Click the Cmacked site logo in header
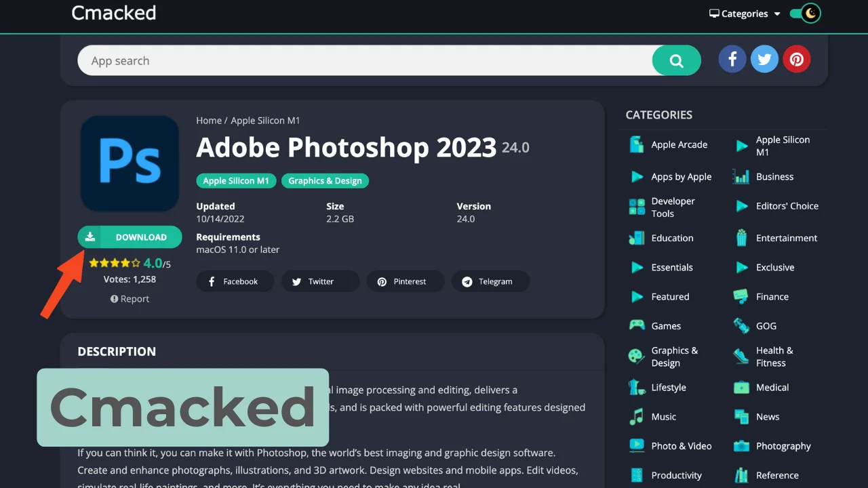Image resolution: width=868 pixels, height=488 pixels. click(x=114, y=13)
